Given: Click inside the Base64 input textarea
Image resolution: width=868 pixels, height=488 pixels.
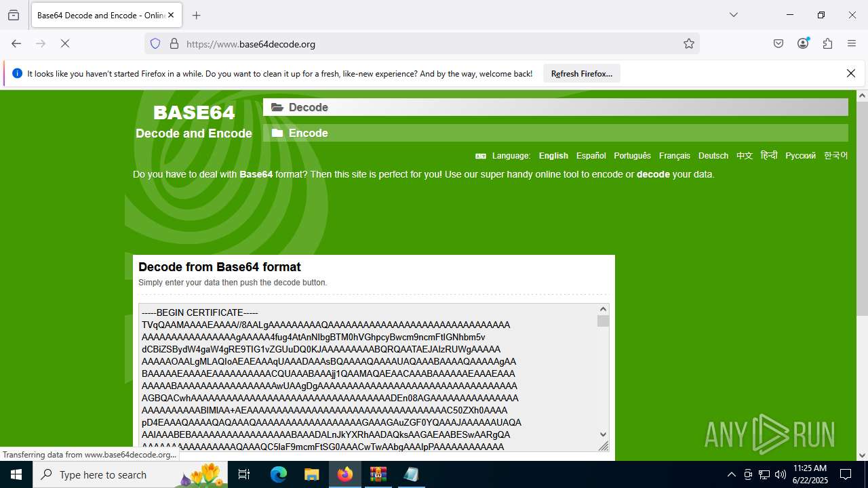Looking at the screenshot, I should (x=368, y=378).
